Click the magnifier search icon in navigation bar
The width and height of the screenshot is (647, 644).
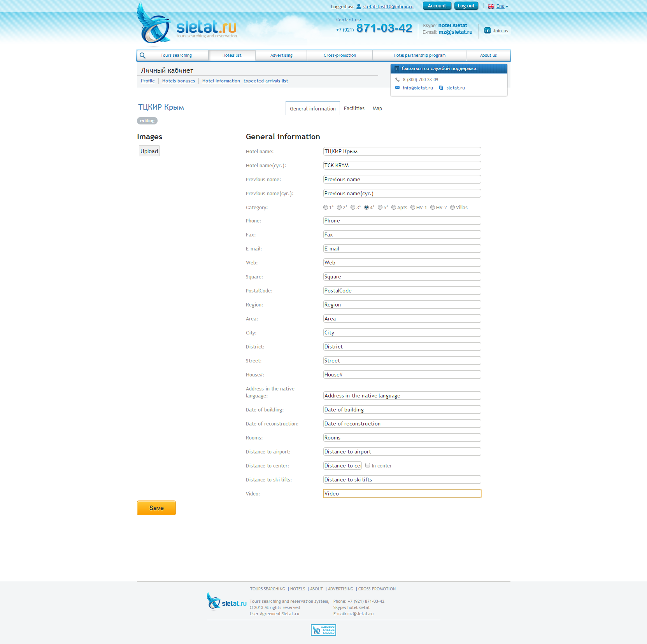point(143,56)
